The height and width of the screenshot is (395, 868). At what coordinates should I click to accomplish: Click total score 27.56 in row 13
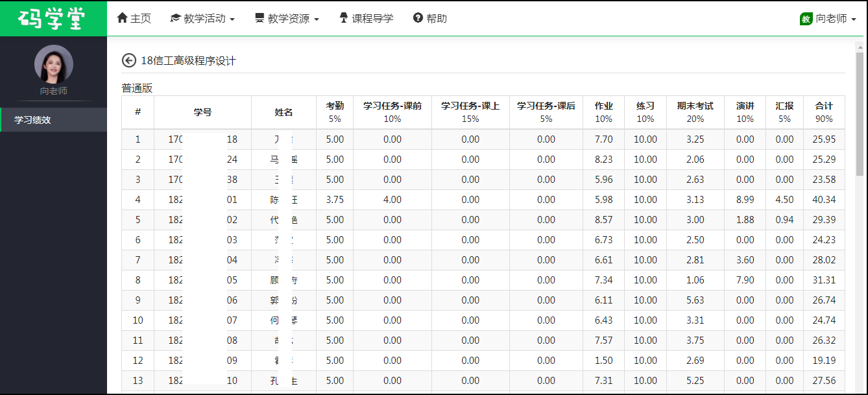(824, 381)
